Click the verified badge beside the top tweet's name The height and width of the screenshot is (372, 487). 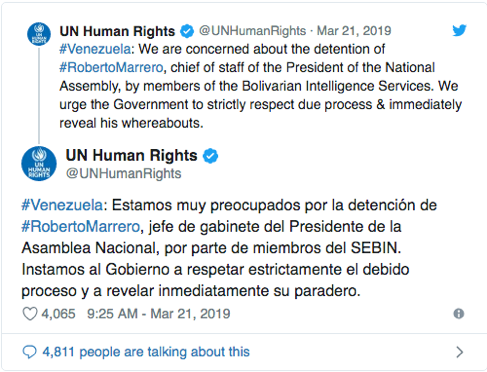click(187, 31)
